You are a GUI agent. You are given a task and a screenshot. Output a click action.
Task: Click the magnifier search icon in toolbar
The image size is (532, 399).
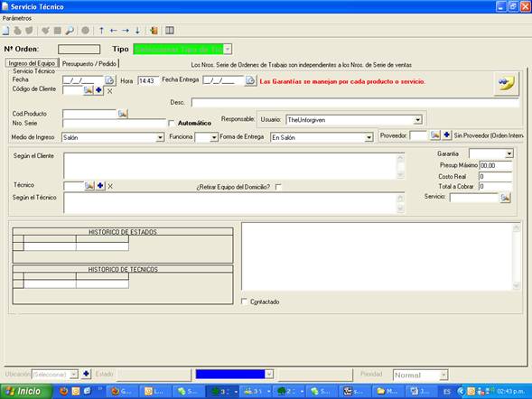click(70, 31)
